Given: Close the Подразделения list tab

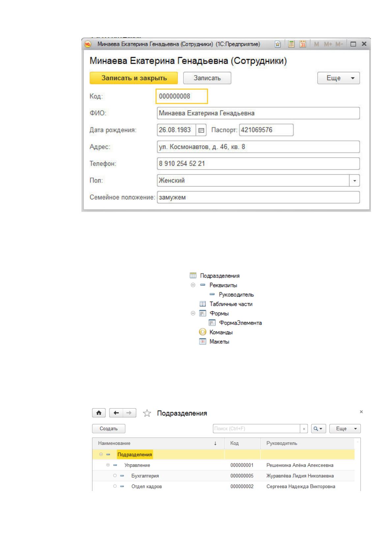Looking at the screenshot, I should click(361, 412).
